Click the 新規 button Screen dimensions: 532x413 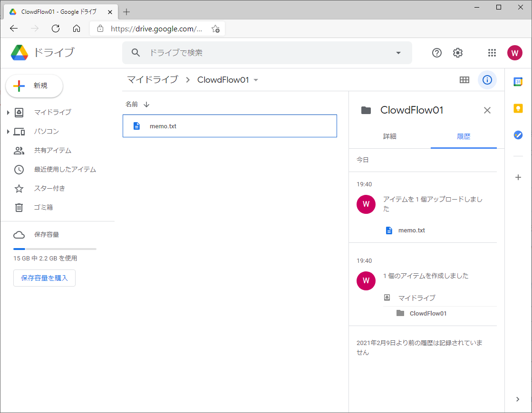[34, 86]
